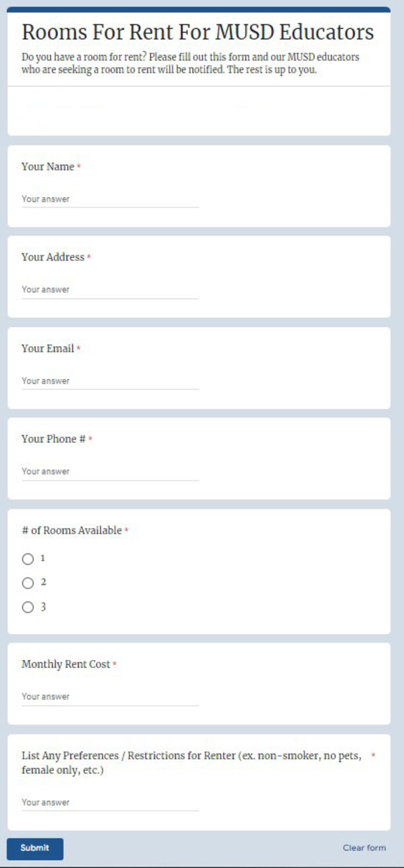
Task: Click the 'Your Name' question label
Action: point(48,167)
